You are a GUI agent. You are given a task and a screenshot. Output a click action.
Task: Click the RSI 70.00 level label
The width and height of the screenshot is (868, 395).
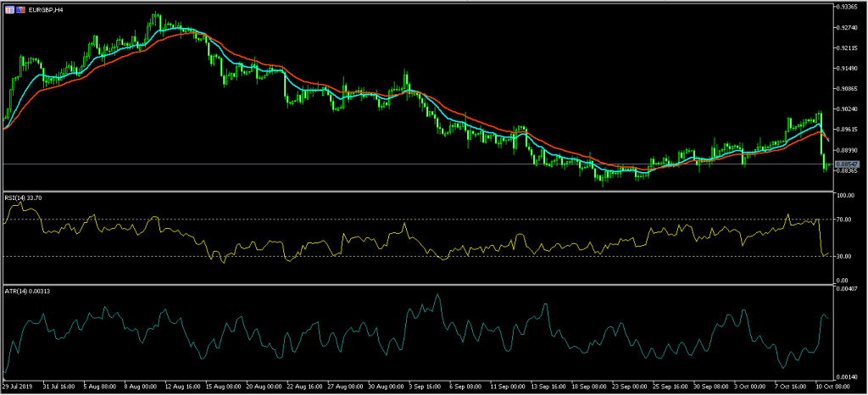[846, 220]
